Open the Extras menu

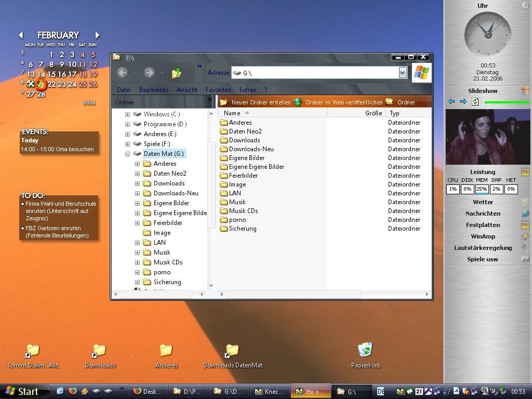pyautogui.click(x=247, y=90)
